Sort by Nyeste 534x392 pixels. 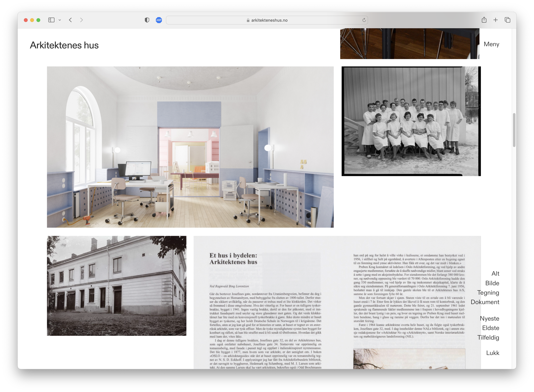point(489,318)
